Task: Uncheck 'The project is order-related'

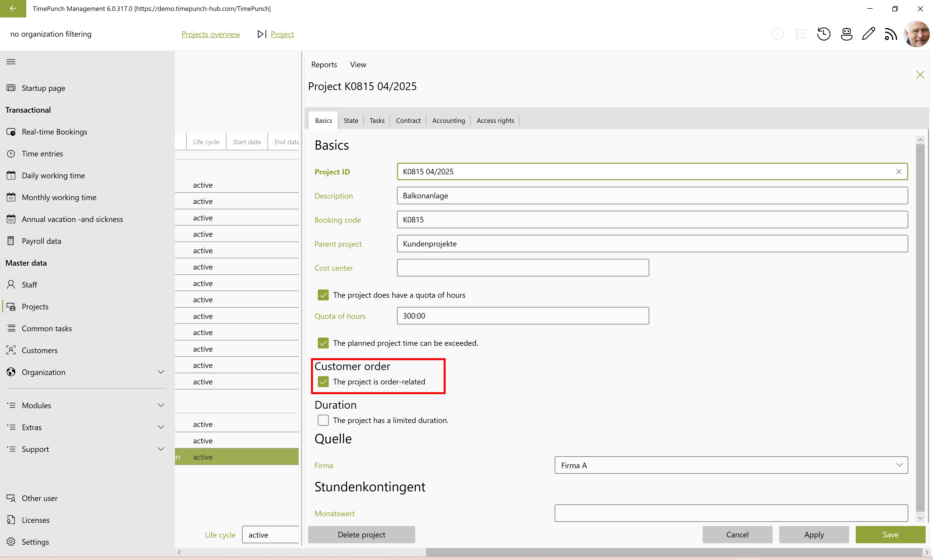Action: coord(323,382)
